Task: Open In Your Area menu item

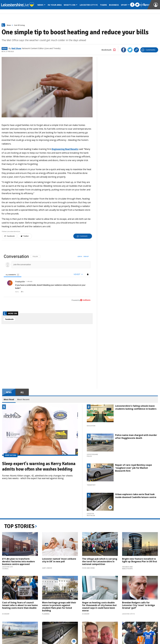Action: 54,5
